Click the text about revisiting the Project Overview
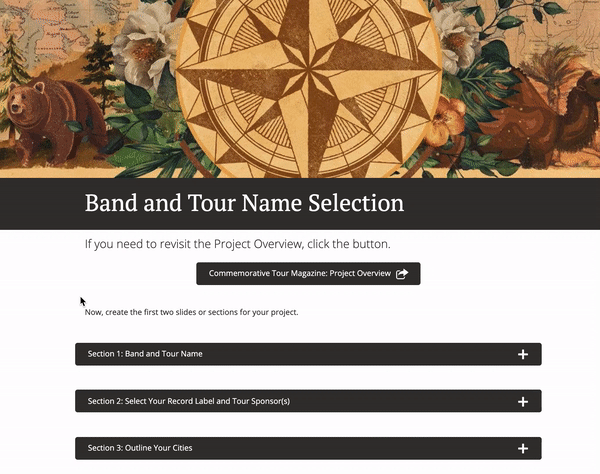 pyautogui.click(x=238, y=244)
